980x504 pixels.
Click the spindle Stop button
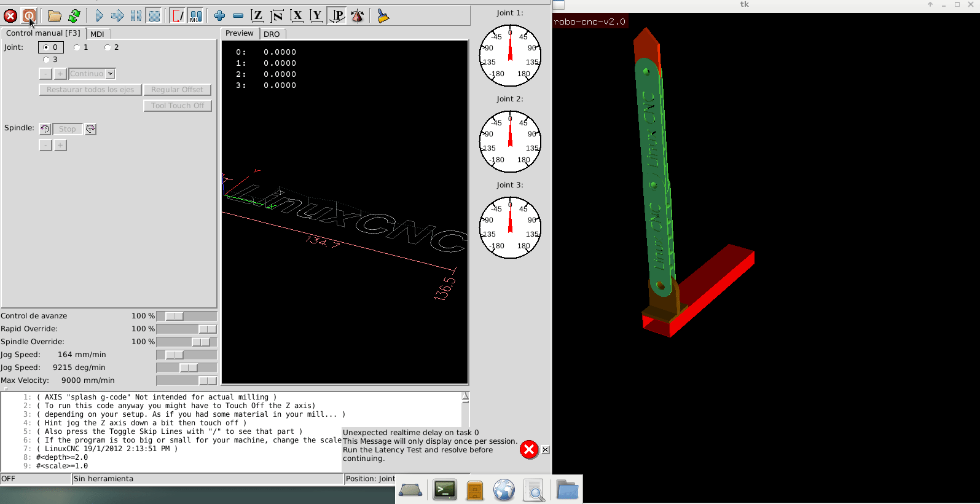68,129
